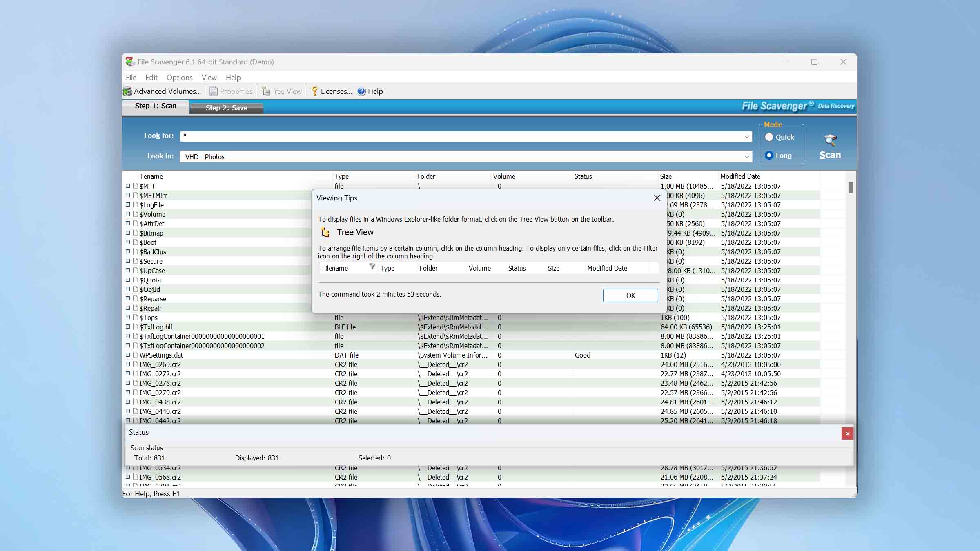This screenshot has height=551, width=980.
Task: Click the vertical scrollbar thumb
Action: click(x=851, y=187)
